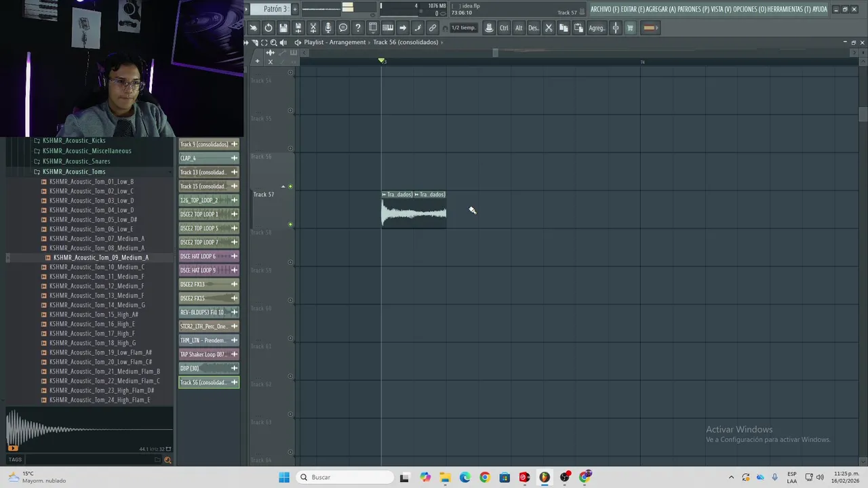Click the microphone recording icon in toolbar

tap(328, 28)
